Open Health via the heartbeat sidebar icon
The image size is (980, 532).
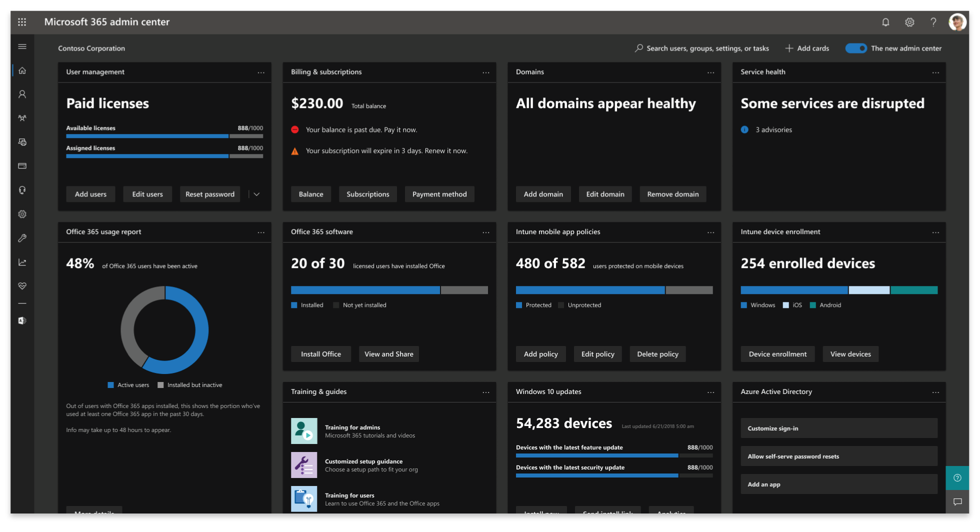(x=22, y=285)
